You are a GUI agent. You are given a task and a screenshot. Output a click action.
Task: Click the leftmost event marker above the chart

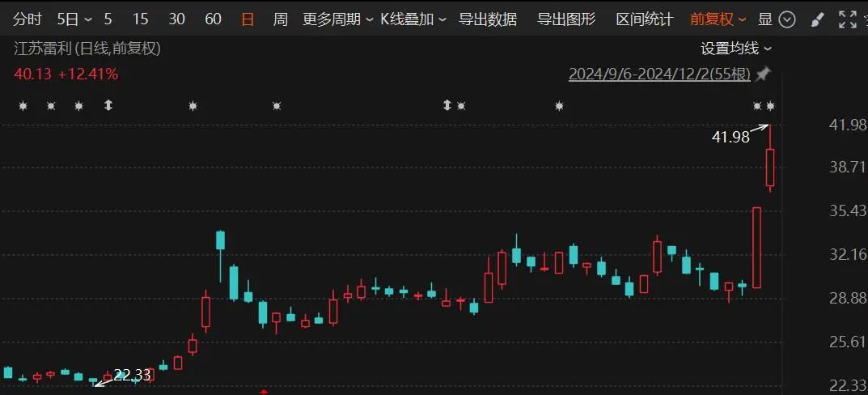23,105
